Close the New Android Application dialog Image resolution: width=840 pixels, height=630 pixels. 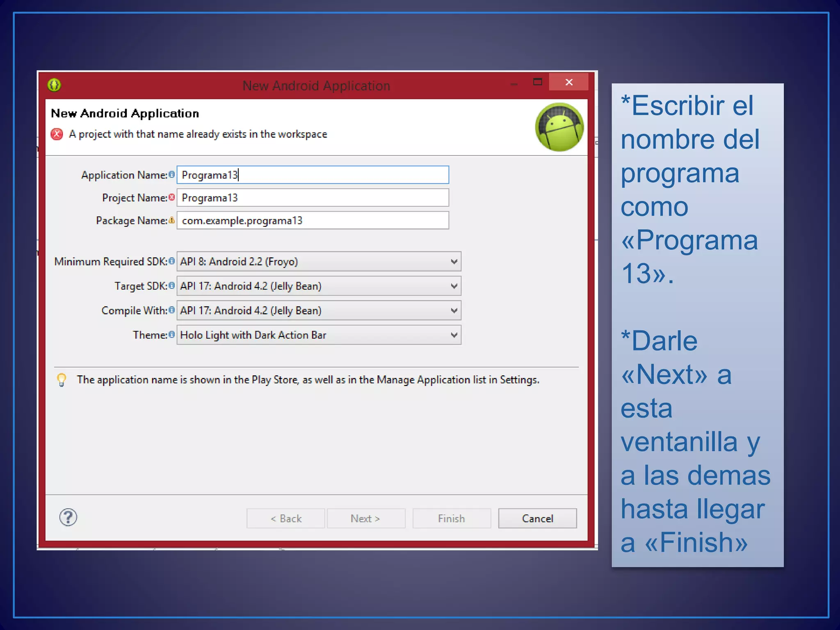click(568, 82)
